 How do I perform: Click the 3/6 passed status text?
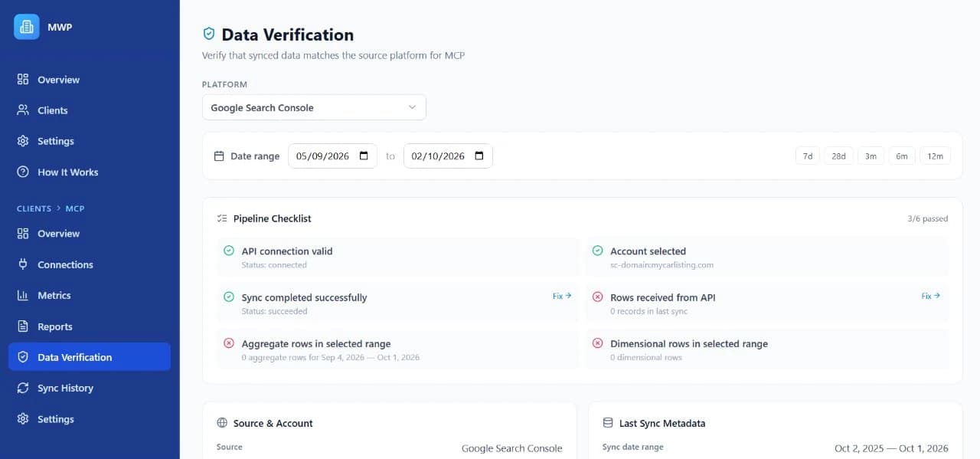click(928, 218)
